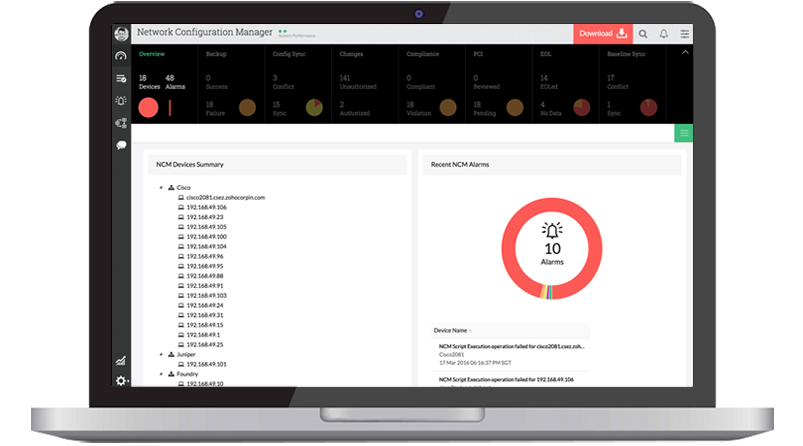
Task: Click the Backup pie chart
Action: [x=247, y=108]
